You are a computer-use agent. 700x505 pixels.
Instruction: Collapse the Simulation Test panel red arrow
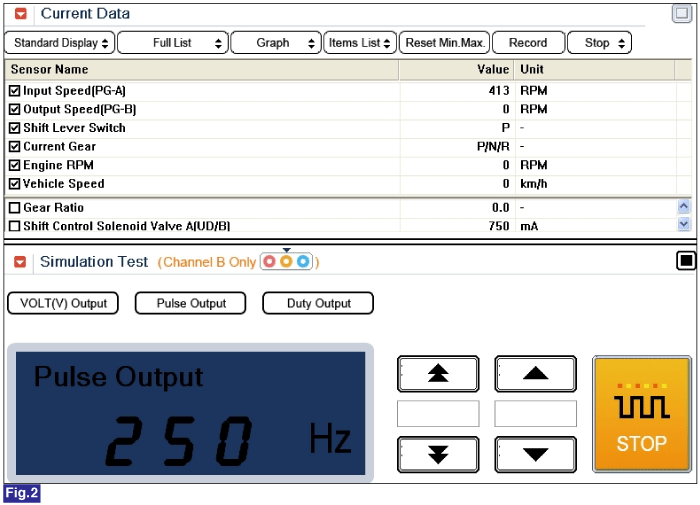[20, 262]
